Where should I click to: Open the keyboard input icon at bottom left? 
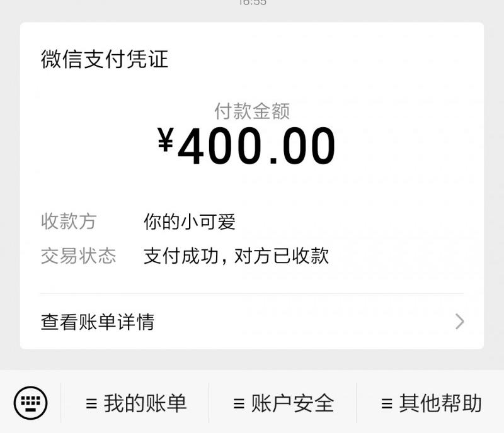click(x=31, y=403)
